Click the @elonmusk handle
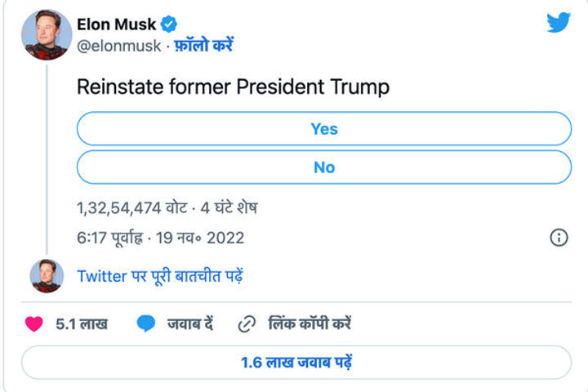 tap(119, 47)
